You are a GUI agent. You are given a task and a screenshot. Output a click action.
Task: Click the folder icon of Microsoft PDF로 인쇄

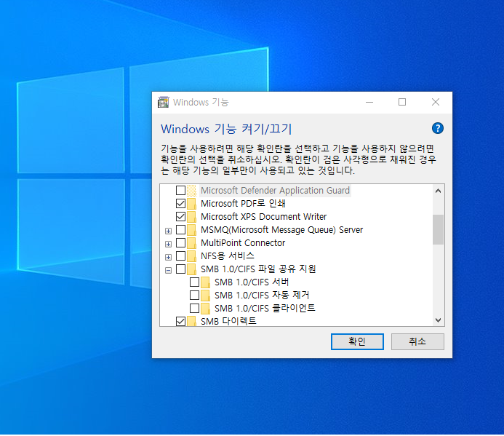coord(191,204)
